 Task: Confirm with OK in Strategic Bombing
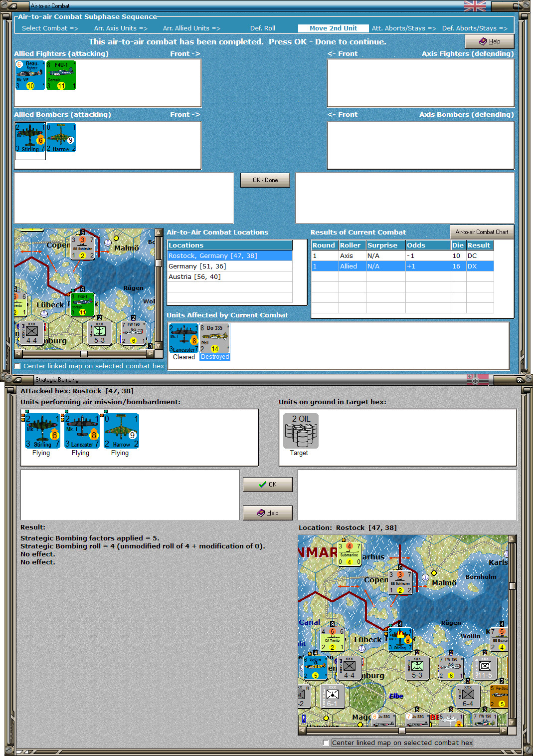point(268,485)
